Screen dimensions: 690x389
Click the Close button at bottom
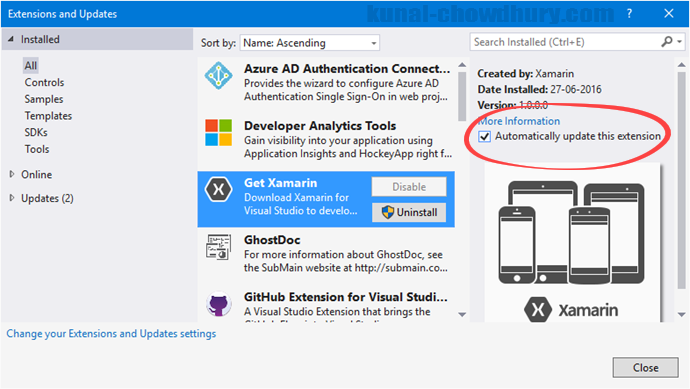(x=645, y=367)
